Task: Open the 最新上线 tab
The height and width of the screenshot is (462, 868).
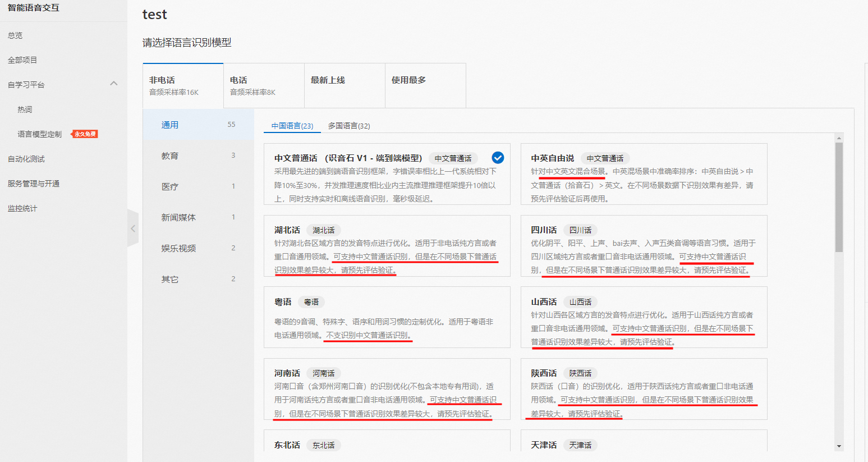Action: (345, 85)
